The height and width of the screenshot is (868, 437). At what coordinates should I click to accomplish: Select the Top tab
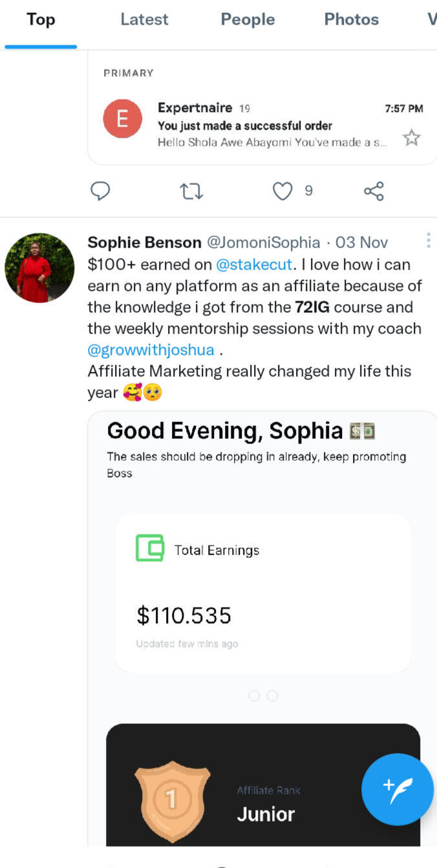point(40,19)
